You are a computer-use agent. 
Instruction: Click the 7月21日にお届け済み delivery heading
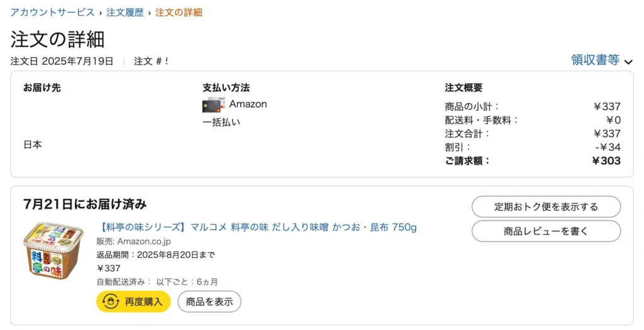(x=85, y=204)
